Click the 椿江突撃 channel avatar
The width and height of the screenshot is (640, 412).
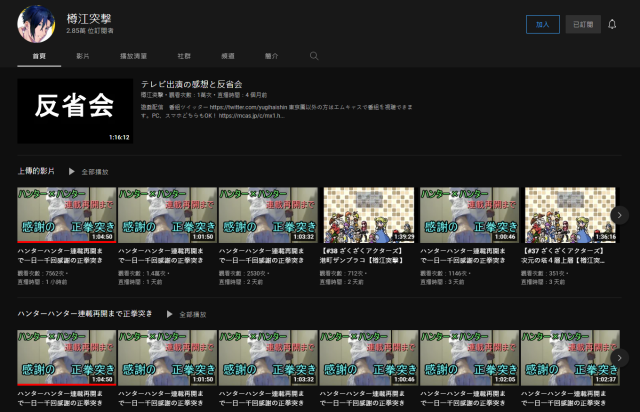[37, 24]
